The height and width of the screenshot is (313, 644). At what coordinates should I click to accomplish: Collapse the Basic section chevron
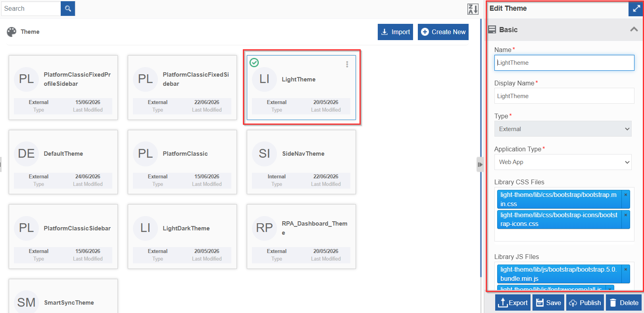[x=634, y=29]
